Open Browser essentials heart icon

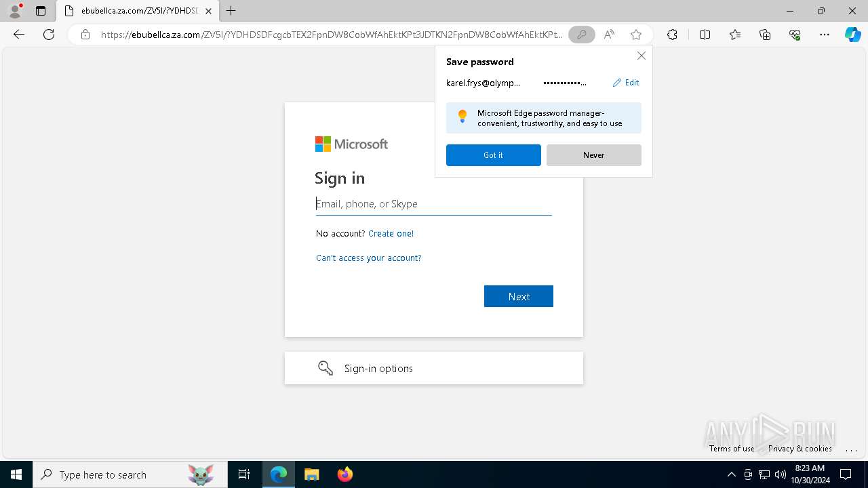point(795,35)
